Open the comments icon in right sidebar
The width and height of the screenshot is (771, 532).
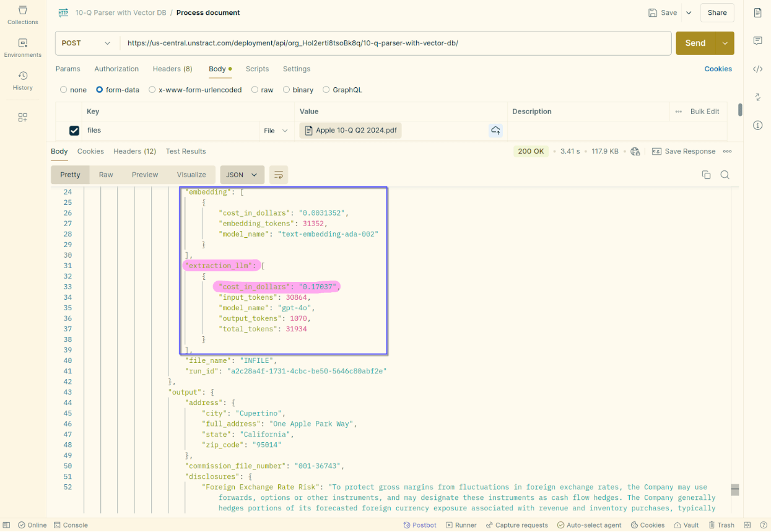(x=757, y=41)
